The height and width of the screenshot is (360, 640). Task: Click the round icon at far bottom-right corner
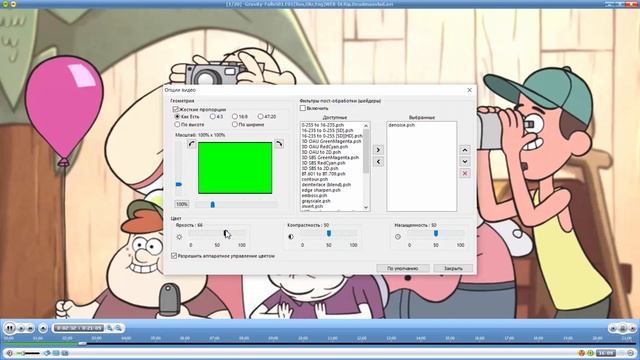pos(630,353)
